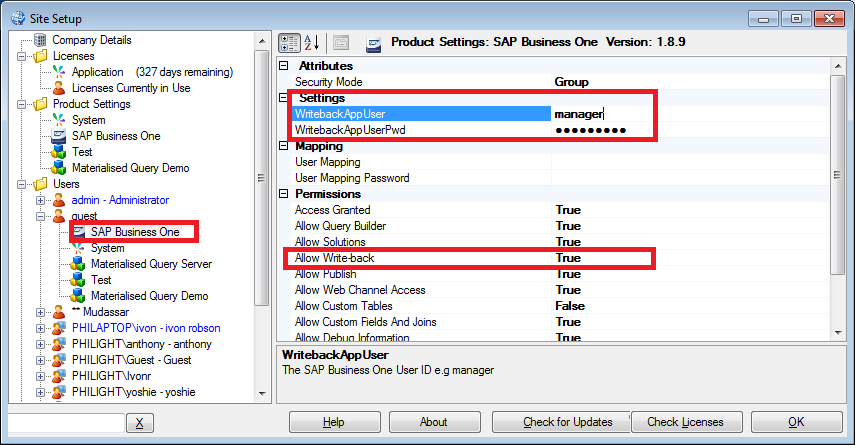Screen dimensions: 855x445
Task: Click the System icon under Product Settings
Action: click(x=59, y=120)
